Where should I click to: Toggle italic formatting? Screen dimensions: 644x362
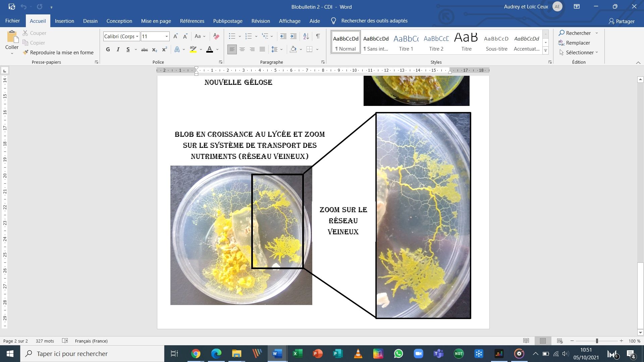point(118,50)
